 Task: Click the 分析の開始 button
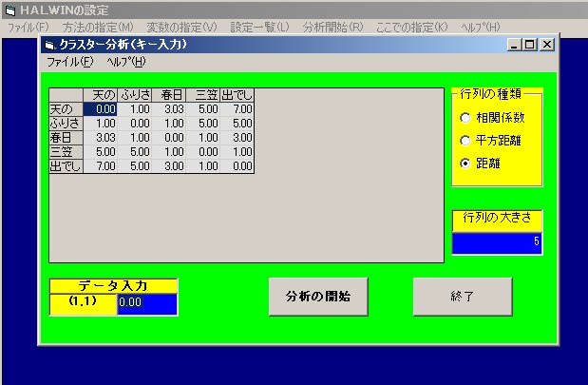(x=318, y=297)
